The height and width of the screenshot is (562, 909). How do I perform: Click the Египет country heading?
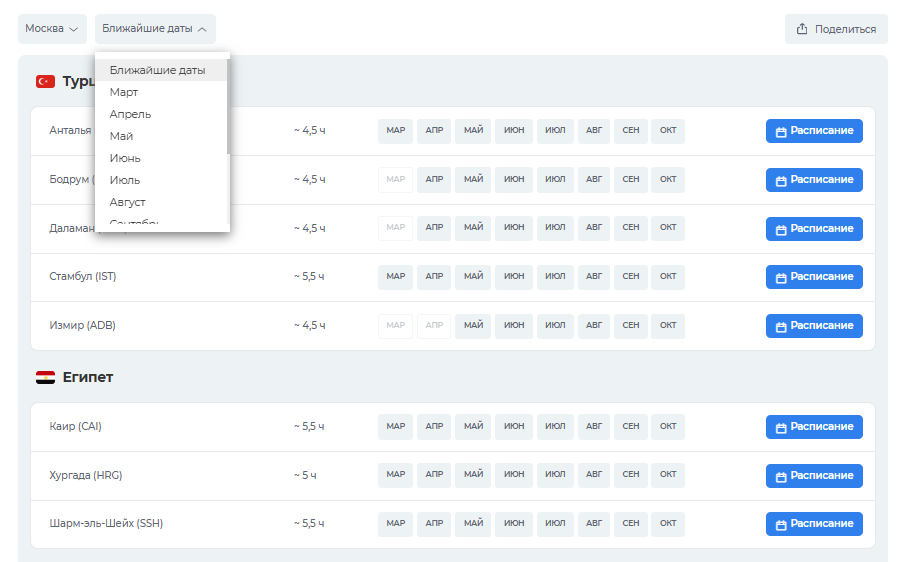click(88, 377)
